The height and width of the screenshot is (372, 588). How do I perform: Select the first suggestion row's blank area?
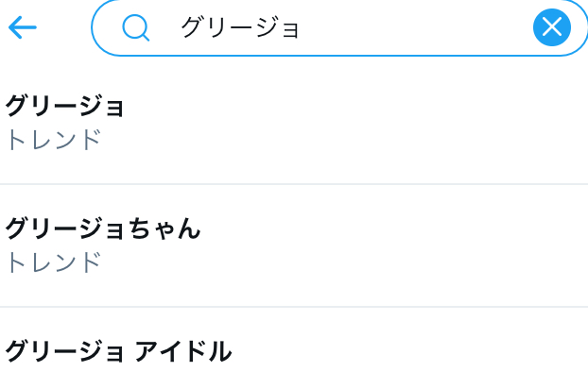(x=356, y=122)
